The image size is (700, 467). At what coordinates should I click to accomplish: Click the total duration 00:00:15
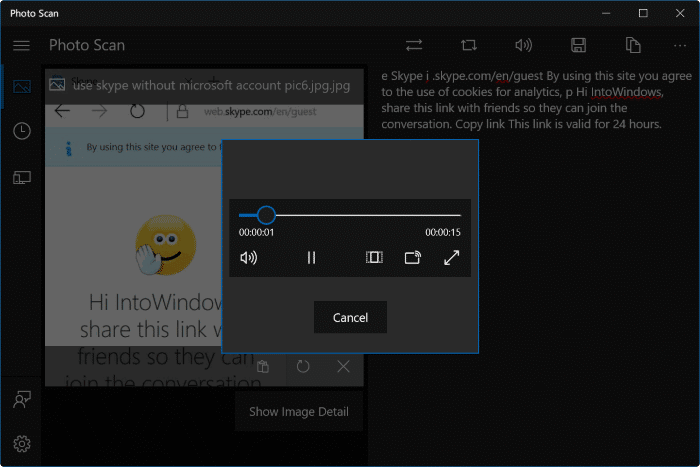442,232
